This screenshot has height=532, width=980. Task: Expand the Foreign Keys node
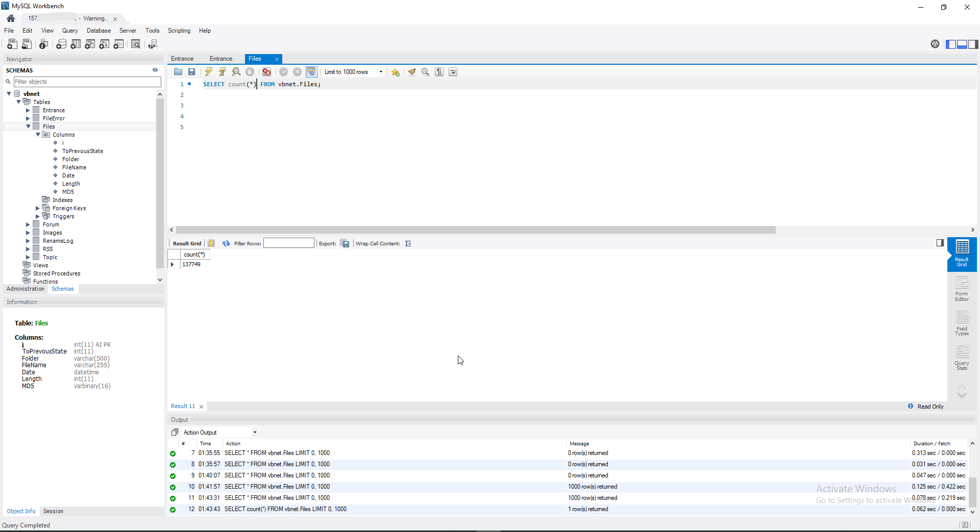pos(38,208)
